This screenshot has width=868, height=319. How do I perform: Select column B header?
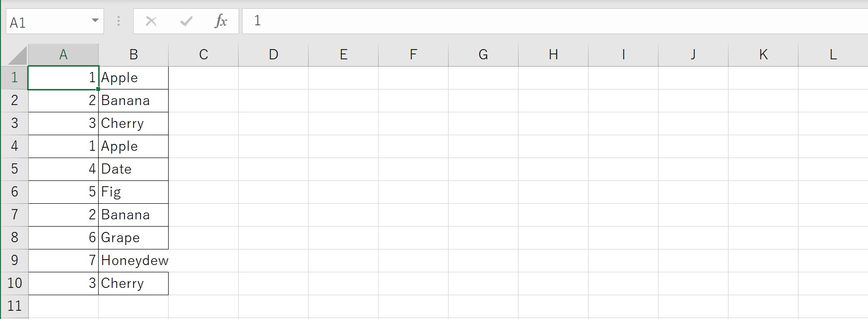134,54
